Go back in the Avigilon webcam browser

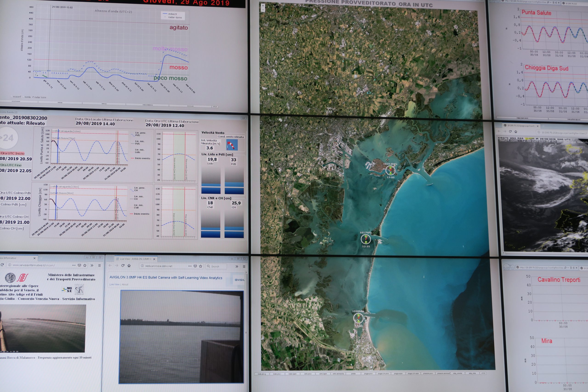coord(110,265)
